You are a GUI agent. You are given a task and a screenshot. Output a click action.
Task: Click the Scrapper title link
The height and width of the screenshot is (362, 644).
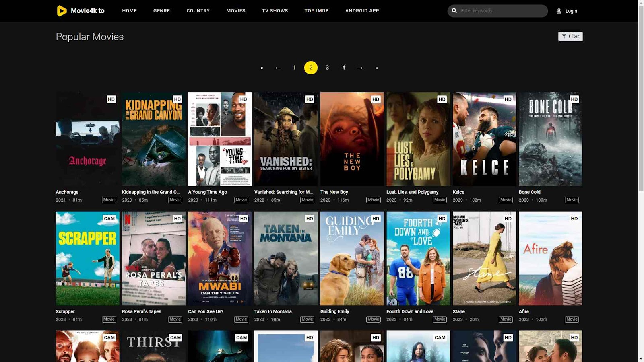[x=65, y=312]
